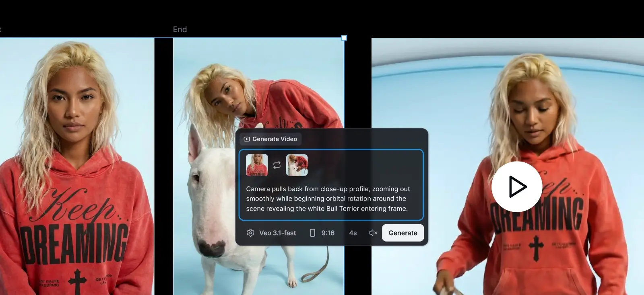
Task: Select the start frame thumbnail in prompt box
Action: point(257,165)
